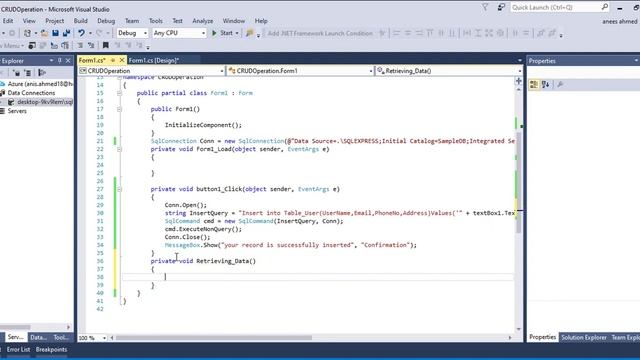
Task: Collapse the Form1 class outlining box
Action: coord(119,93)
